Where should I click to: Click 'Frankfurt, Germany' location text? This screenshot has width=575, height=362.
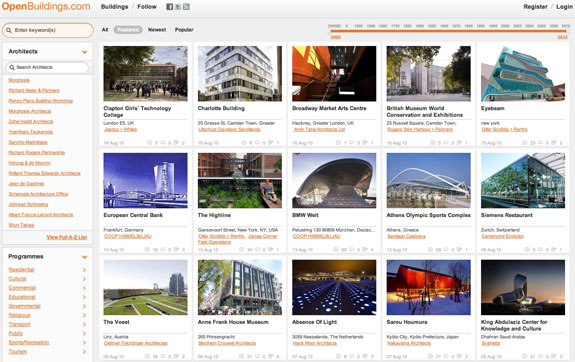[124, 230]
